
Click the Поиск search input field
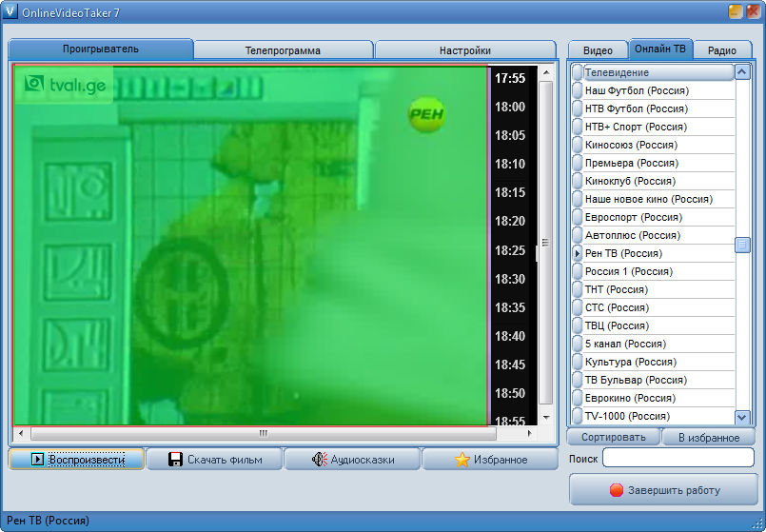(678, 459)
